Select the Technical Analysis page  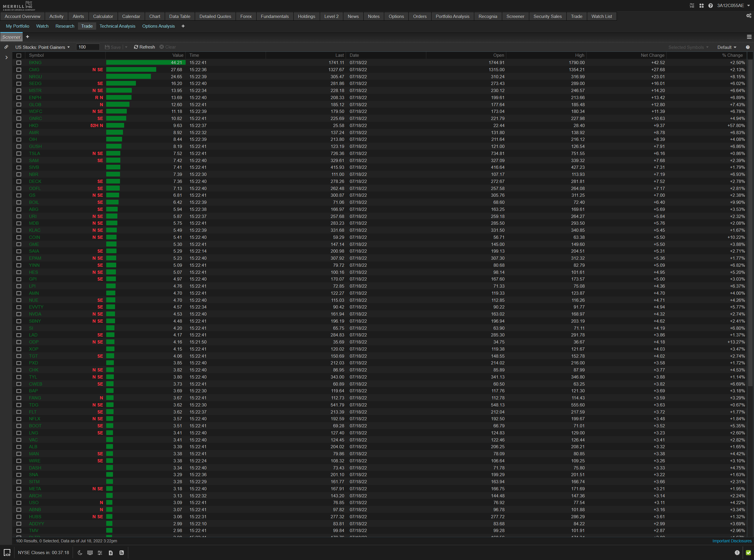(117, 26)
